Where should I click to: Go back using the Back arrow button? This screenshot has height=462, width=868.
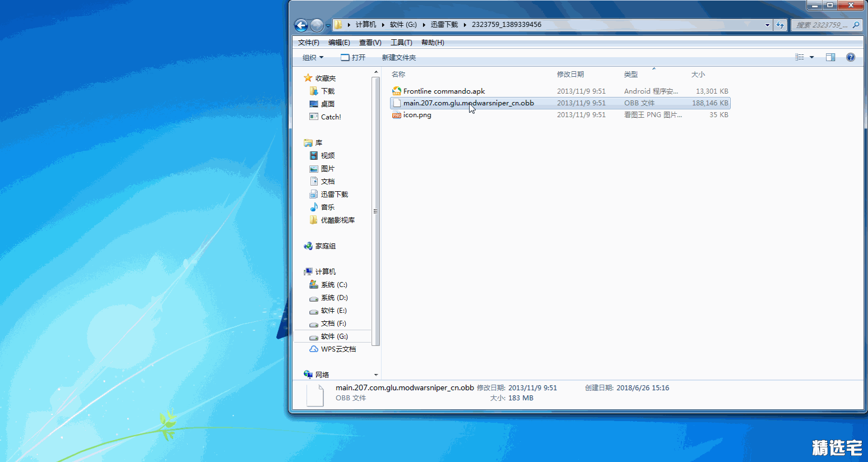pos(301,25)
